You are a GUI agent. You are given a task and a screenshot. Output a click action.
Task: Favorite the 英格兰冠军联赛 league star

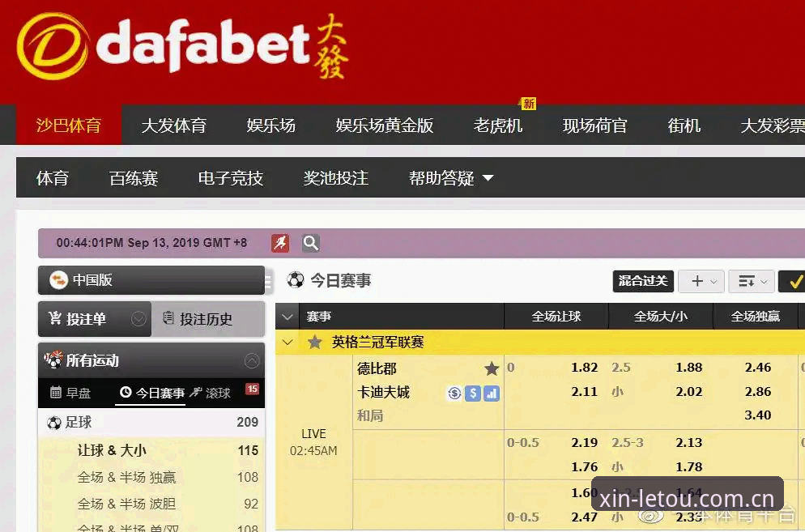[x=315, y=342]
